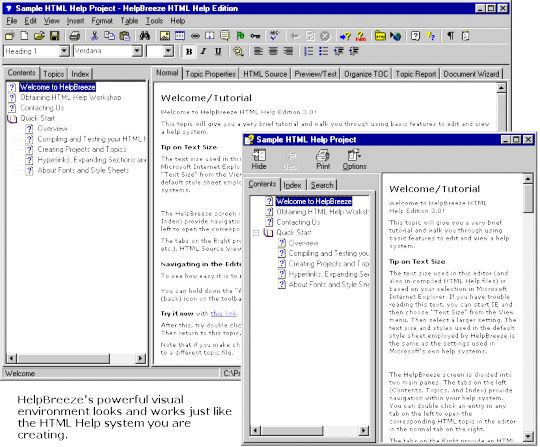Create a new blank page document

(24, 36)
